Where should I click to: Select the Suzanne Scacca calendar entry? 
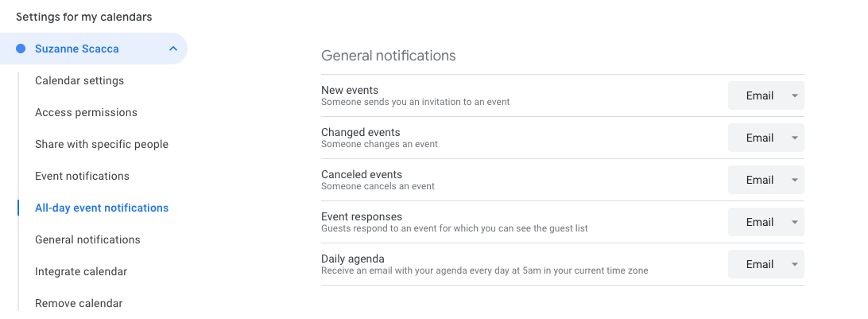77,49
